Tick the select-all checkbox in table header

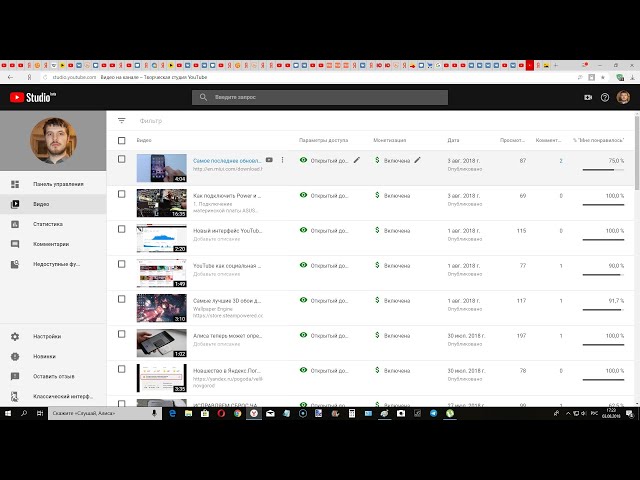pyautogui.click(x=122, y=140)
